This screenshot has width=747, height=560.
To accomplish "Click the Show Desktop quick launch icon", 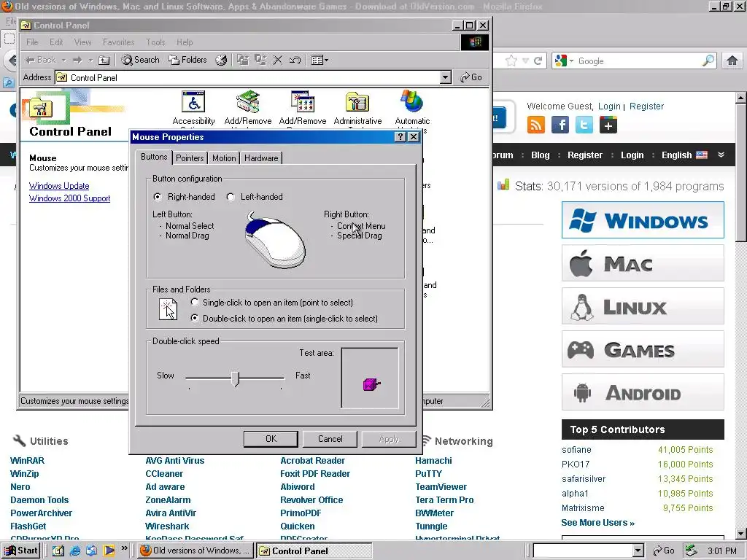I will point(58,551).
